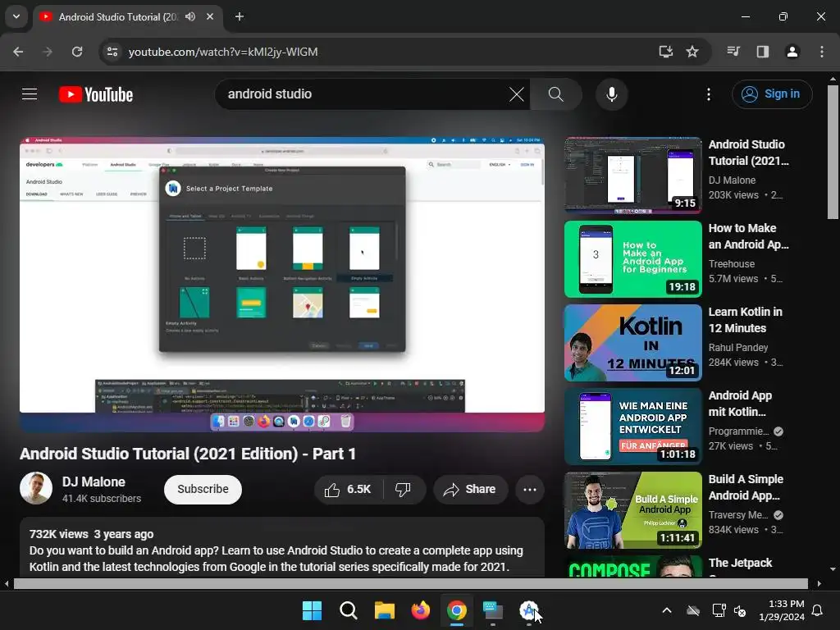Screen dimensions: 840x630
Task: Open a new browser tab
Action: [240, 16]
